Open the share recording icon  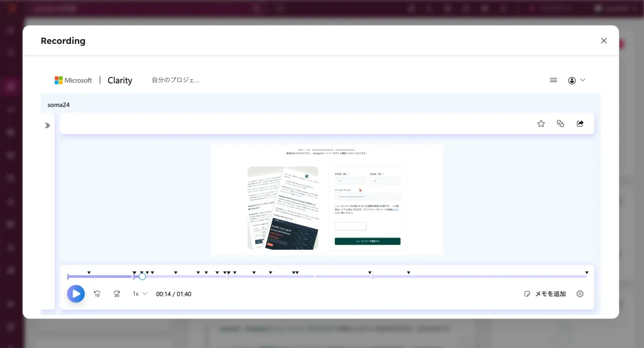point(580,123)
